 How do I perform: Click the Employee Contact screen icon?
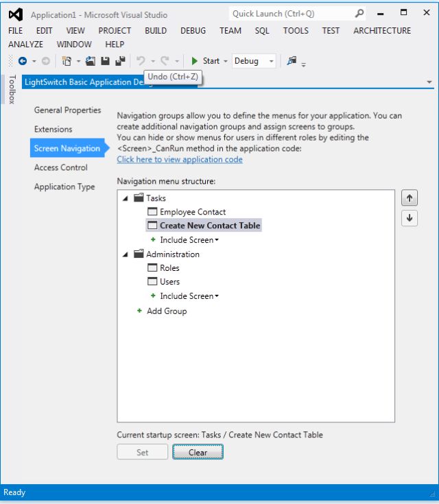click(x=152, y=211)
